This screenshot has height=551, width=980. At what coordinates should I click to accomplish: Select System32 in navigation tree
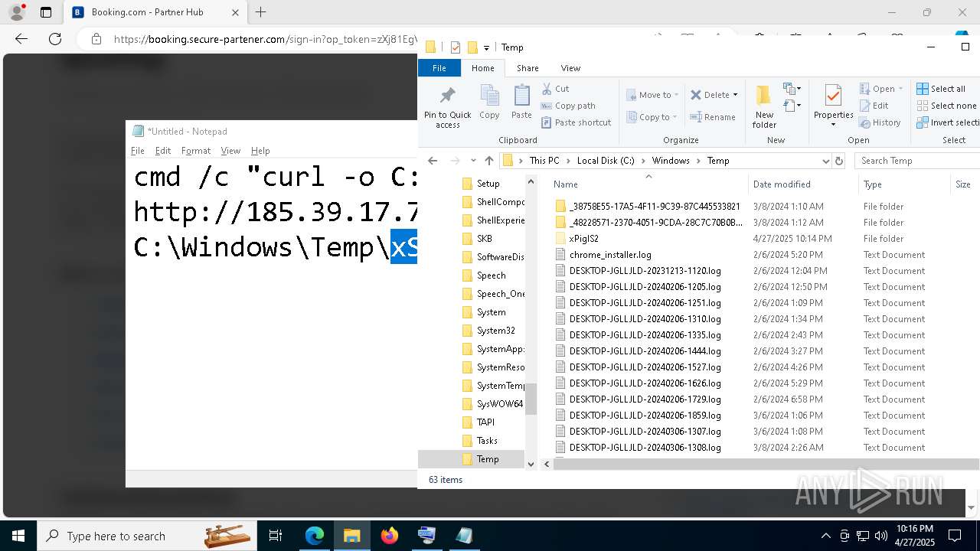(495, 331)
